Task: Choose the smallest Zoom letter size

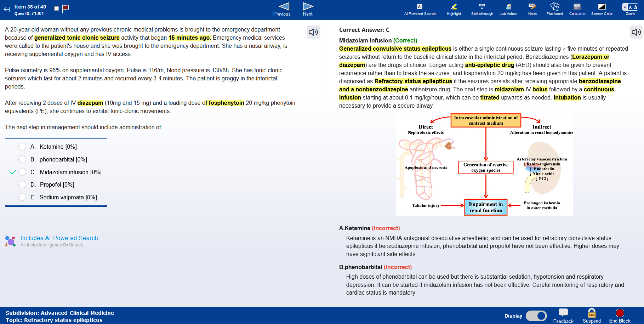Action: click(x=625, y=7)
